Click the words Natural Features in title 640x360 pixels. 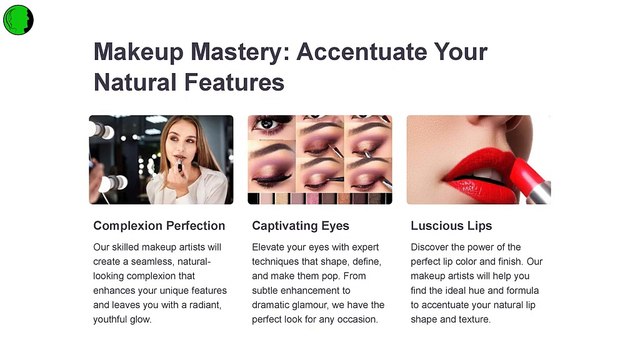coord(189,82)
